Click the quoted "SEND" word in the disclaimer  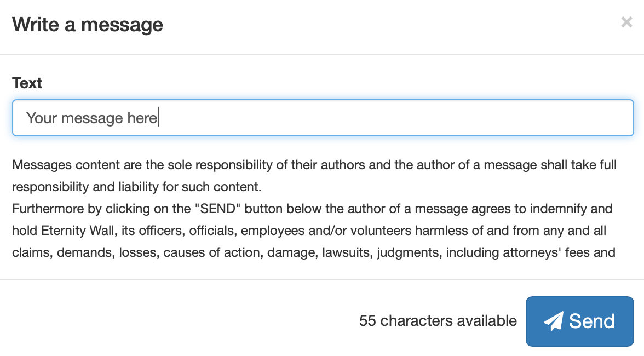pyautogui.click(x=218, y=209)
